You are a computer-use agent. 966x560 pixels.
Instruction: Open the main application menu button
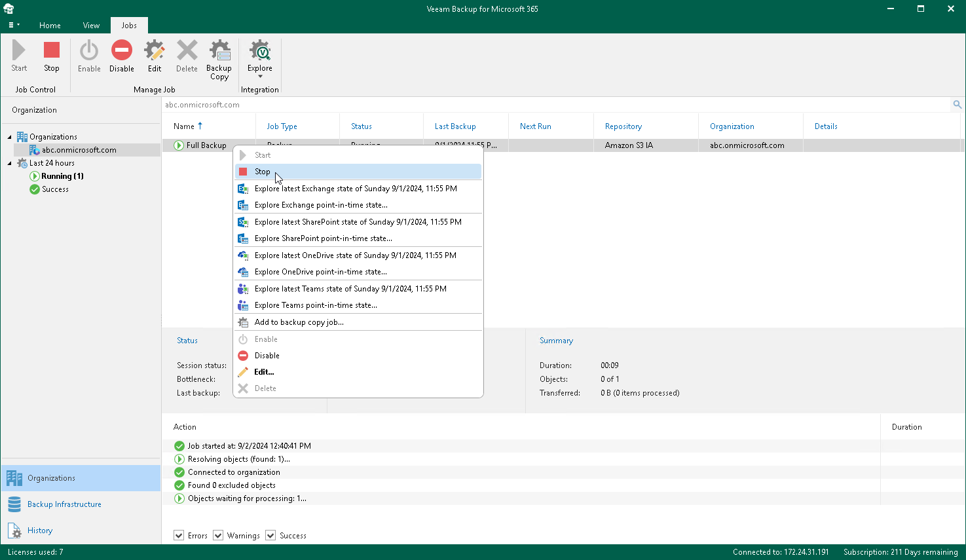13,25
